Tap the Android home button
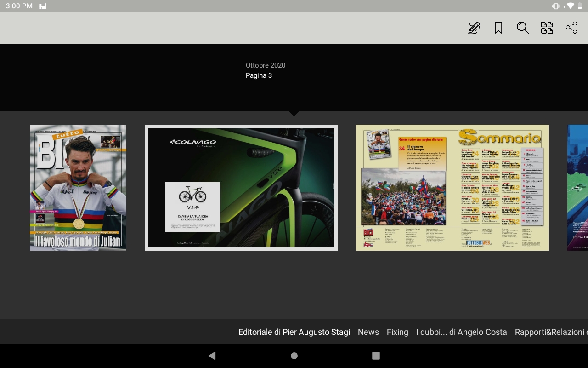This screenshot has width=588, height=368. pos(294,356)
